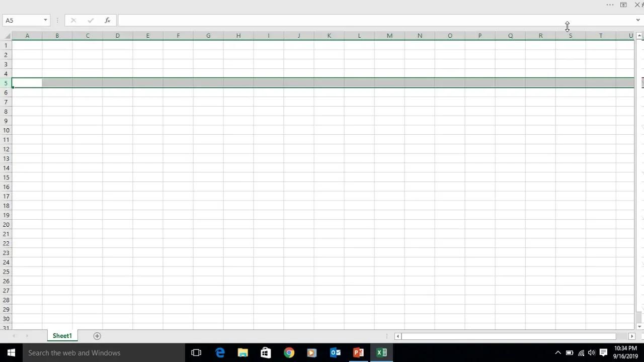Click the Enter checkmark beside the formula bar
This screenshot has height=362, width=644.
coord(91,20)
